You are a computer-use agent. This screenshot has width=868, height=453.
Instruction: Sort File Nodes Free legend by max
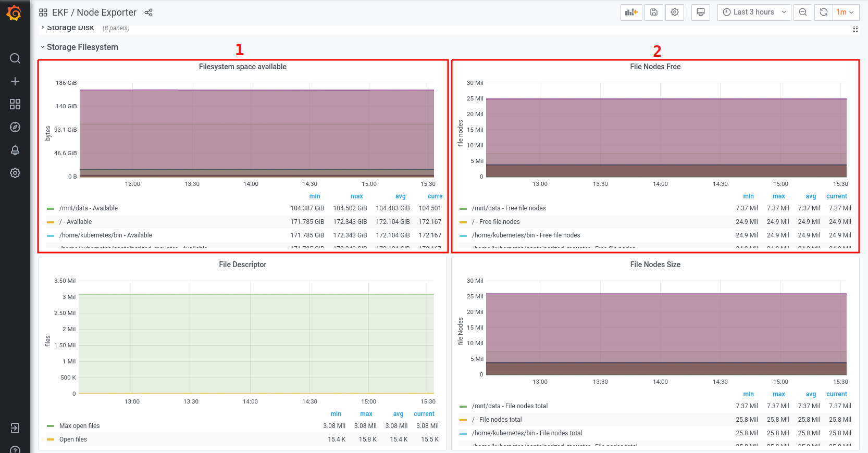coord(779,196)
